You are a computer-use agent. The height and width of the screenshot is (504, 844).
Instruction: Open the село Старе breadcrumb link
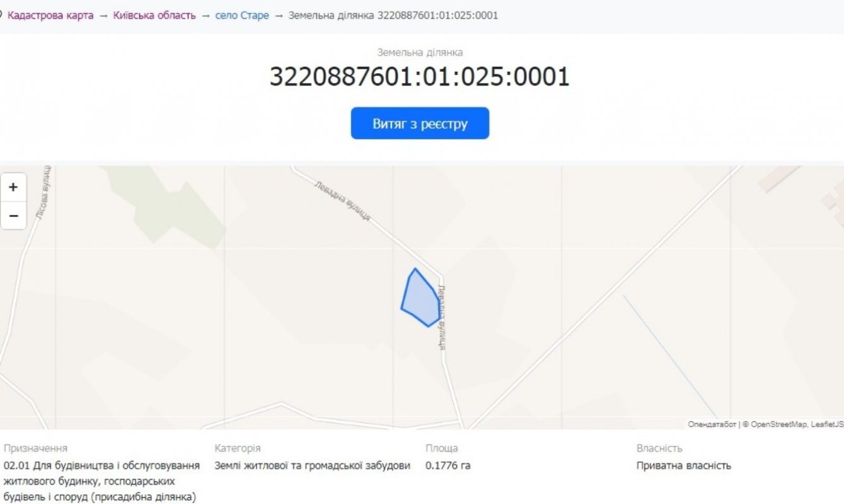click(x=242, y=15)
